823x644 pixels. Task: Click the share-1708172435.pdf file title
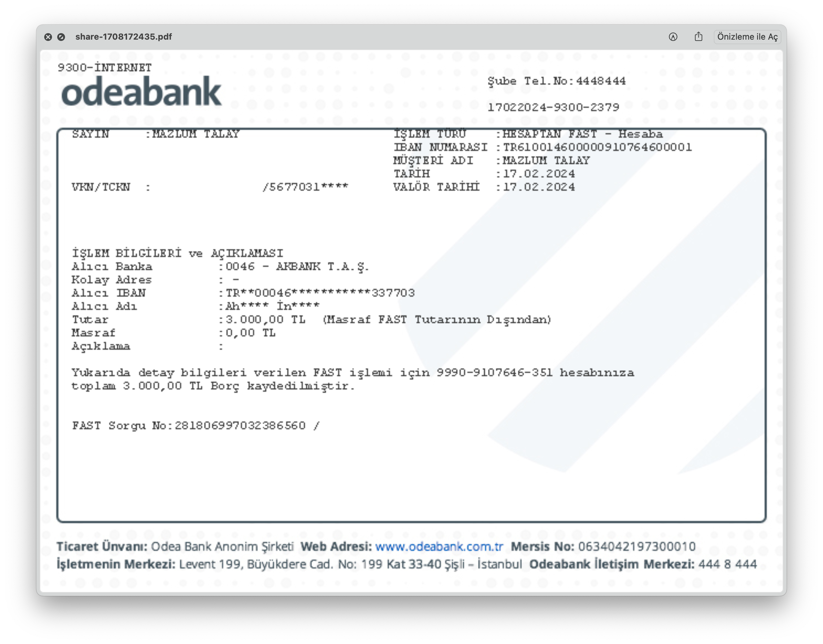pos(123,37)
